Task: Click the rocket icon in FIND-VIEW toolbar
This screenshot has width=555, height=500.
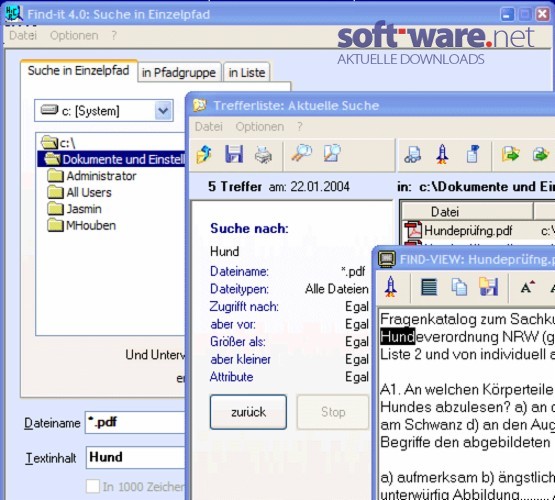Action: (x=390, y=286)
